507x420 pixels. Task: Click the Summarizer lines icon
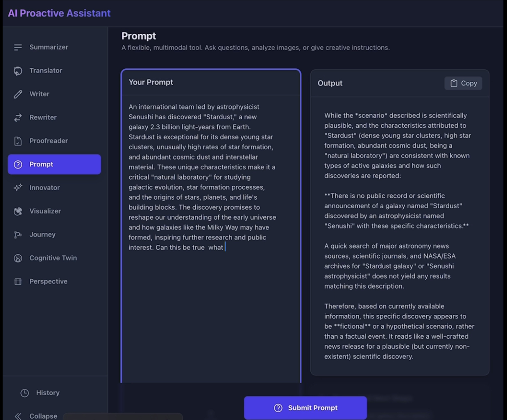[18, 47]
